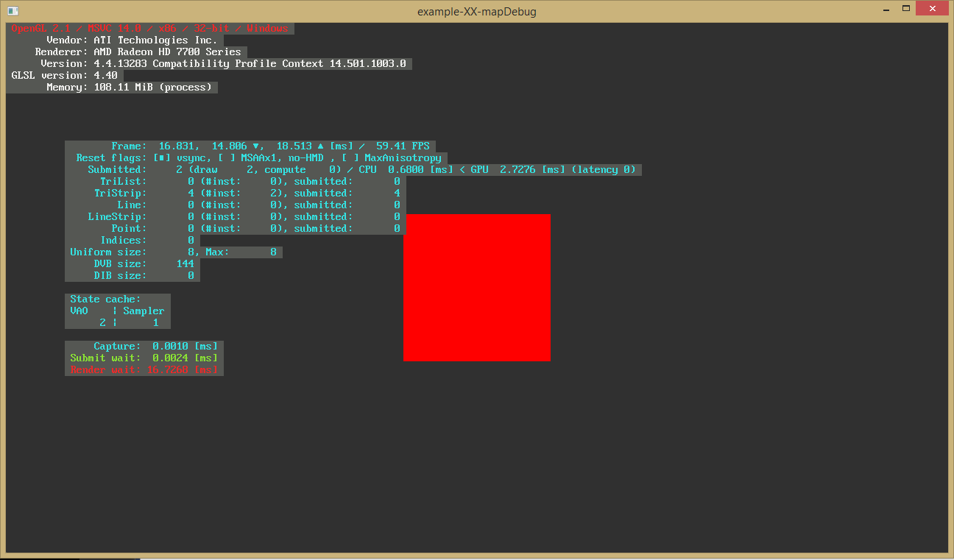Viewport: 954px width, 560px height.
Task: Maximize the example-XX-mapDebug window
Action: point(908,7)
